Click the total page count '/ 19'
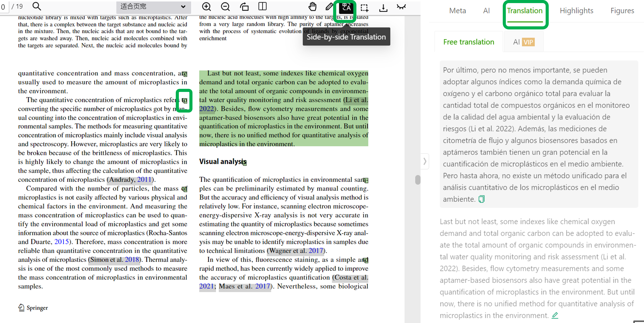 tap(17, 6)
